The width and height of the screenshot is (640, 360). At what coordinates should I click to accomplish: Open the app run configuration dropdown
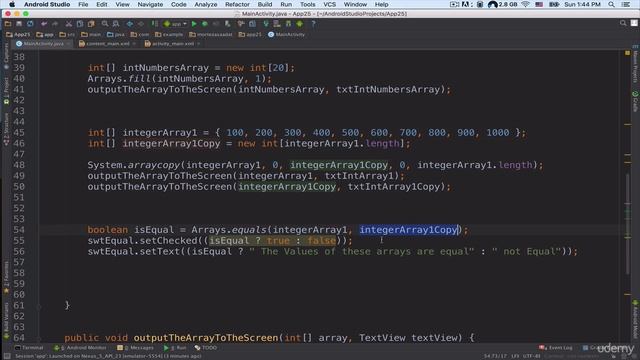click(176, 24)
